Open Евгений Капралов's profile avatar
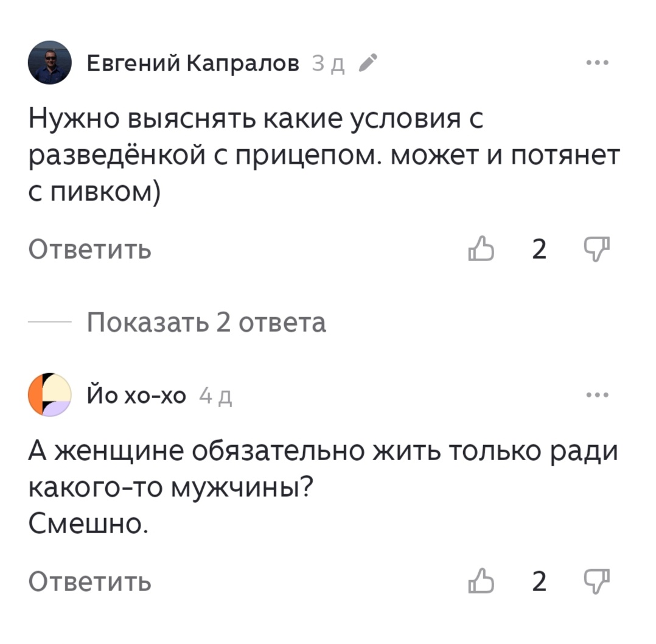 coord(49,61)
